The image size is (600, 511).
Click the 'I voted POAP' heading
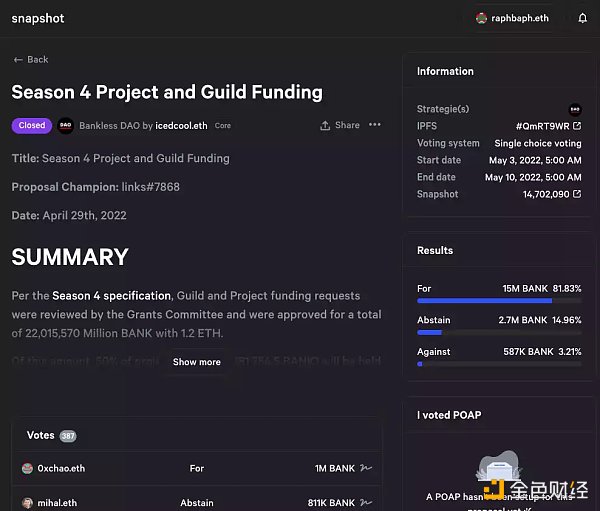pos(449,415)
